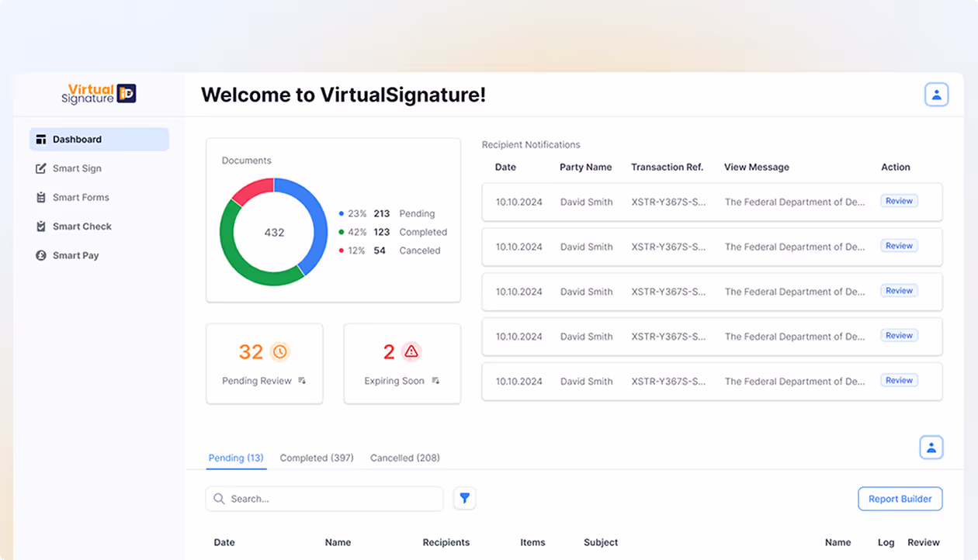Viewport: 978px width, 560px height.
Task: Click the Transaction Ref. column header
Action: [668, 167]
